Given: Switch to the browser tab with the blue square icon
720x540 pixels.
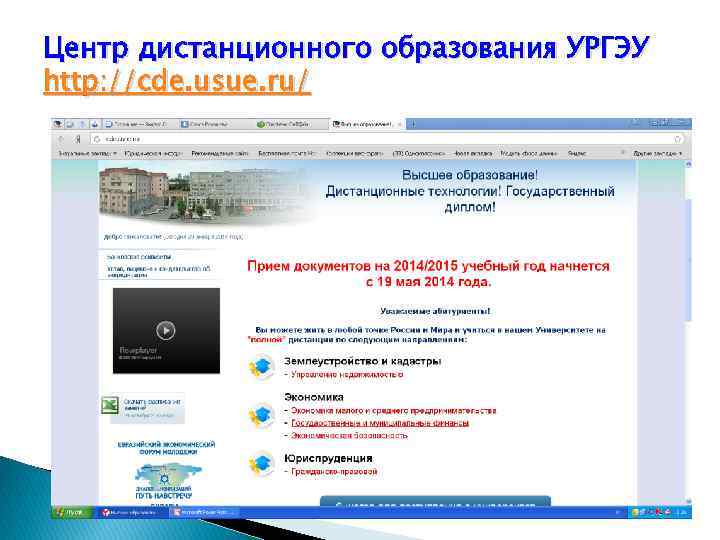Looking at the screenshot, I should pyautogui.click(x=215, y=124).
